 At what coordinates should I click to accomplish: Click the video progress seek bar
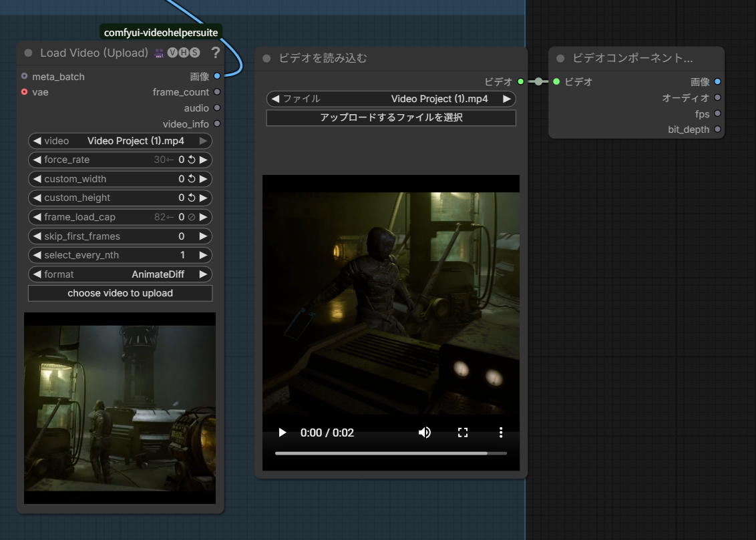tap(391, 453)
